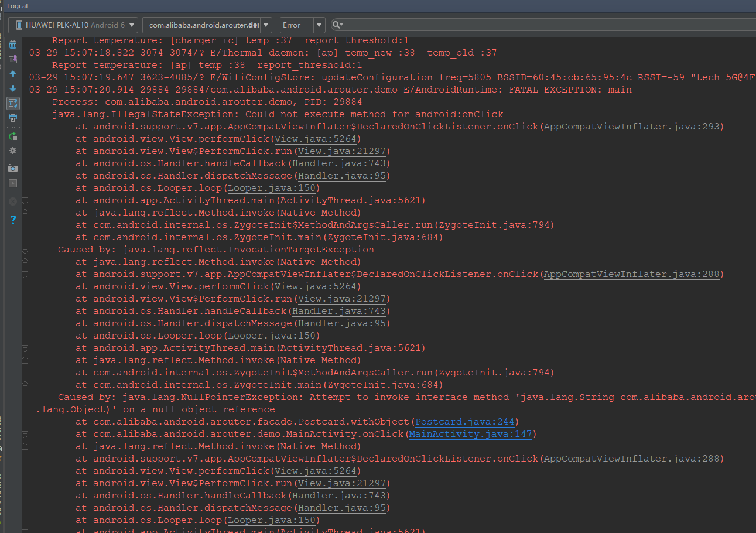Click the '.lang.Object)' on a null object reference line
Image resolution: width=756 pixels, height=533 pixels.
(x=155, y=409)
